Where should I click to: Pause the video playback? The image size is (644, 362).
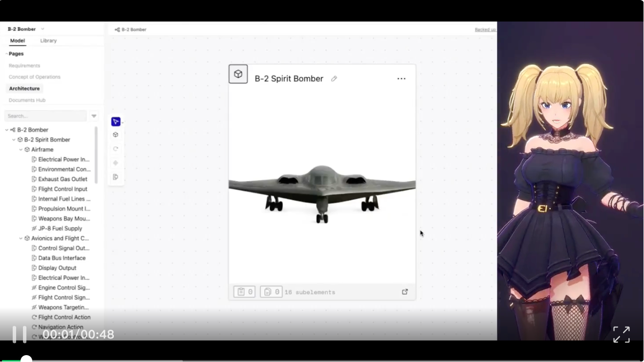coord(20,335)
